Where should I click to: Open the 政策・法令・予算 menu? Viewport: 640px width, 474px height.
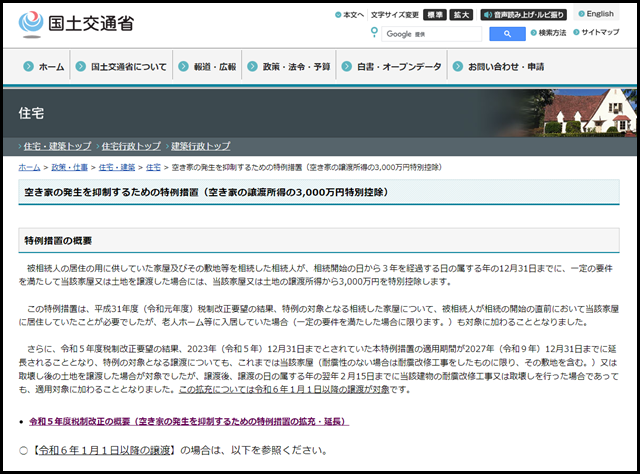[x=296, y=67]
